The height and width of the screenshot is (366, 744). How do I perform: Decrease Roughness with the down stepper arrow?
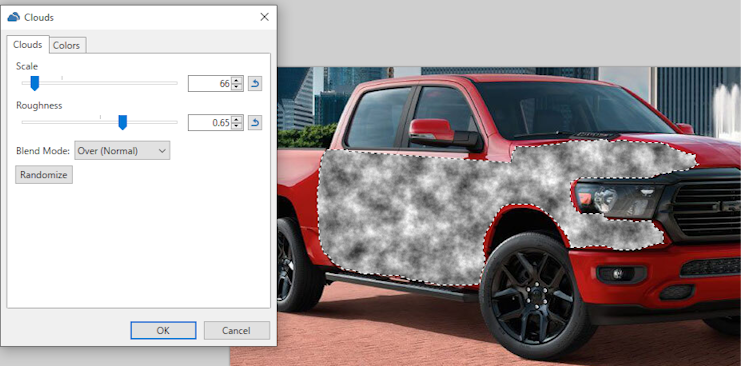pos(237,126)
